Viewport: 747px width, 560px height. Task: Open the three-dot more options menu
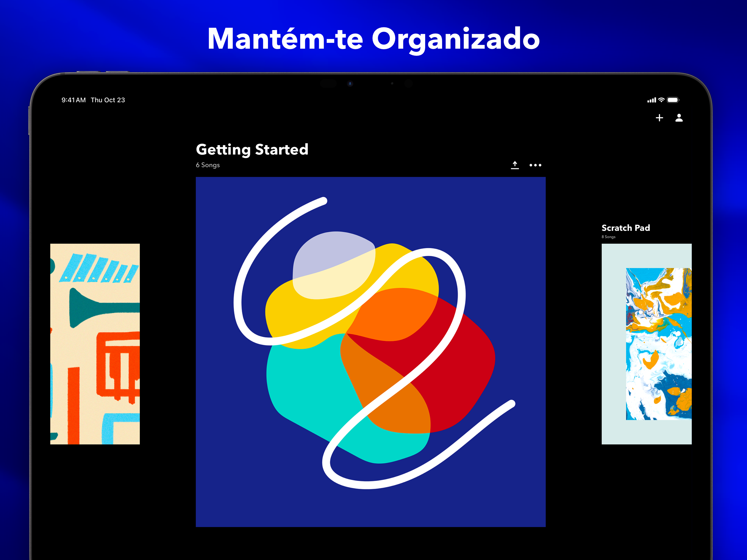pos(535,165)
